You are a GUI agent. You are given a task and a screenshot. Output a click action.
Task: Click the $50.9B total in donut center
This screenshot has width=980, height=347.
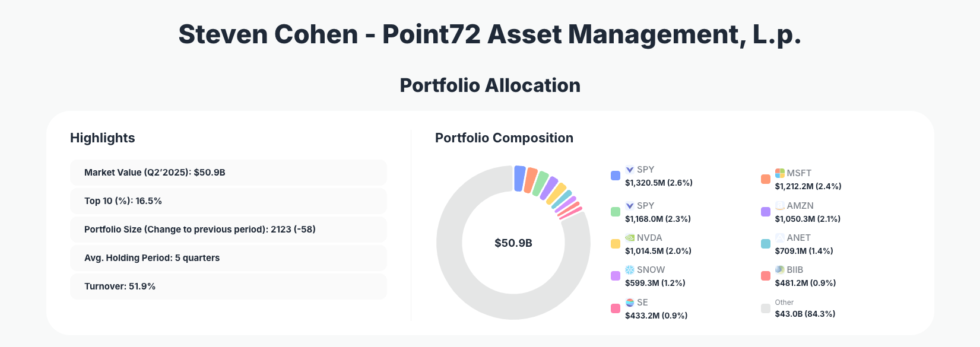(513, 243)
